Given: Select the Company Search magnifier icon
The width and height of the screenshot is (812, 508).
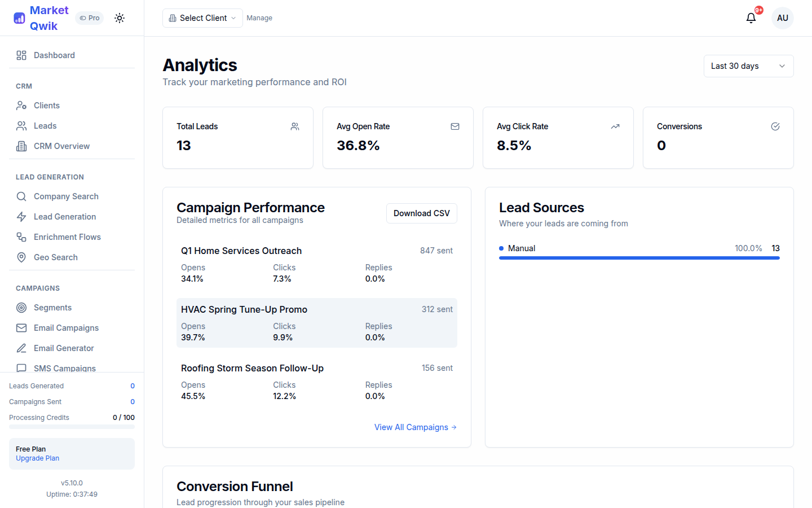Looking at the screenshot, I should [x=22, y=196].
